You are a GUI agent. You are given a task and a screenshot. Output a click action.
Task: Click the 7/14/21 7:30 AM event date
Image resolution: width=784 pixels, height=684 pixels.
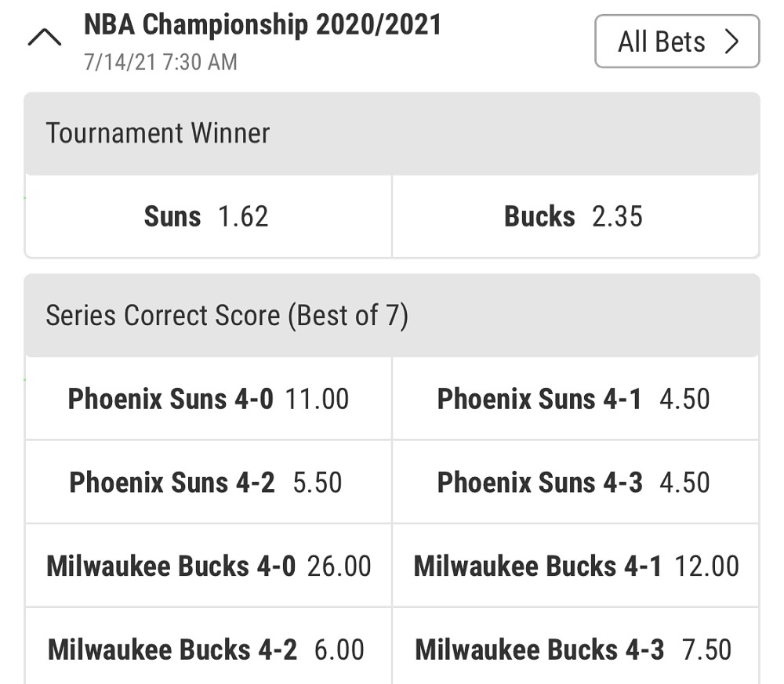[x=161, y=62]
